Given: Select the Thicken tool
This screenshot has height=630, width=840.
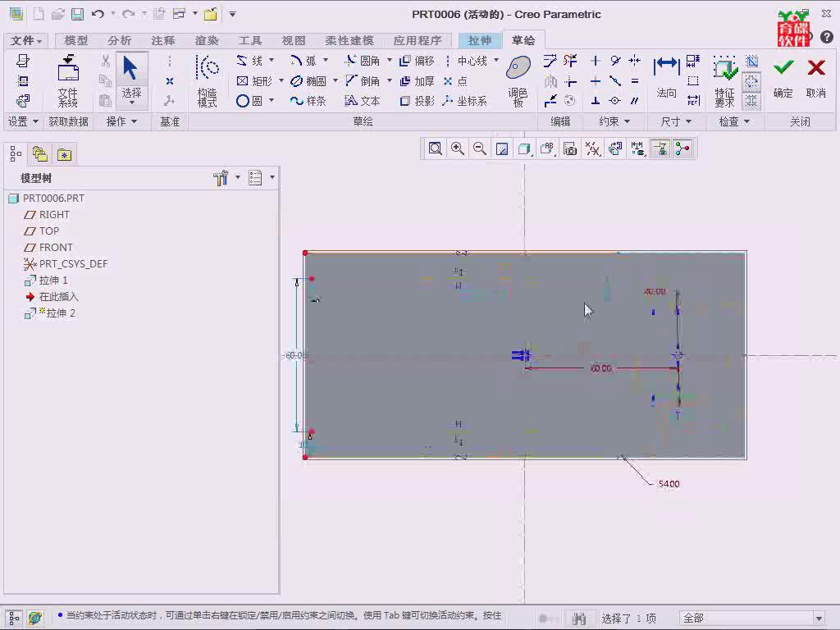Looking at the screenshot, I should coord(418,81).
